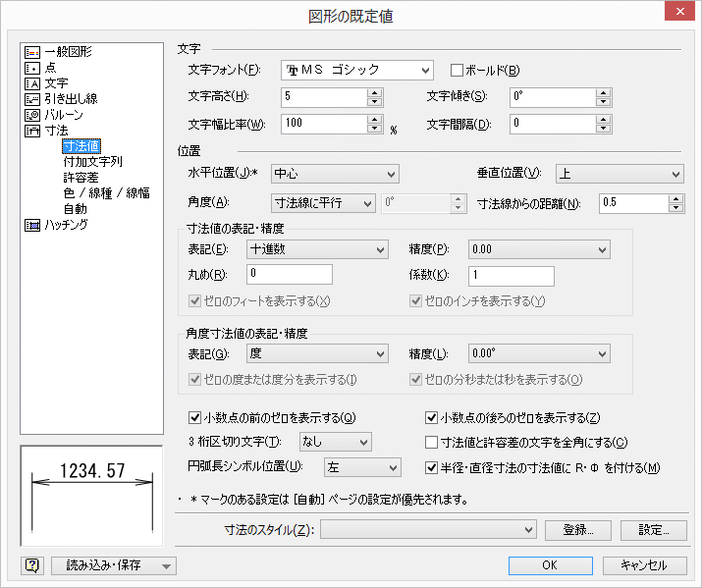Increase 文字傾き with up arrow
The height and width of the screenshot is (588, 702).
[x=603, y=93]
